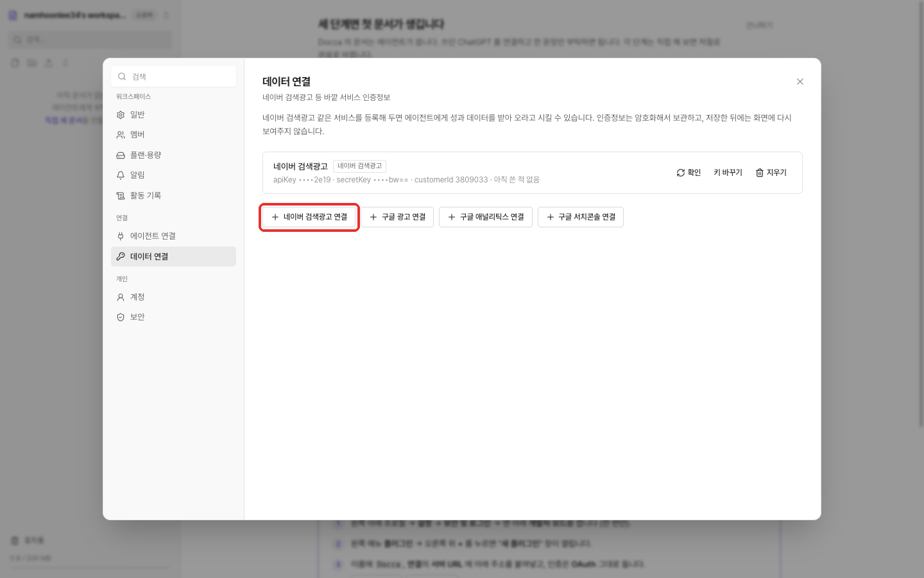The image size is (924, 578).
Task: Open the 계정 settings section
Action: coord(173,297)
